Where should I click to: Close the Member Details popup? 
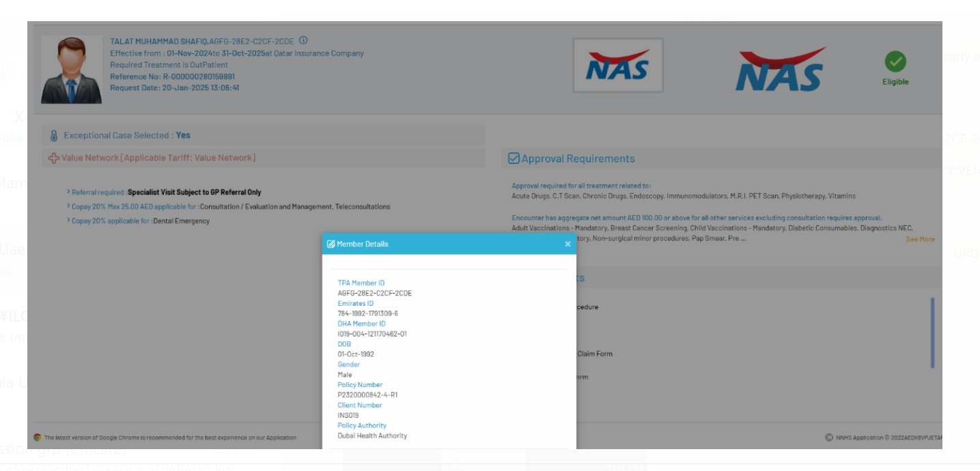[568, 244]
